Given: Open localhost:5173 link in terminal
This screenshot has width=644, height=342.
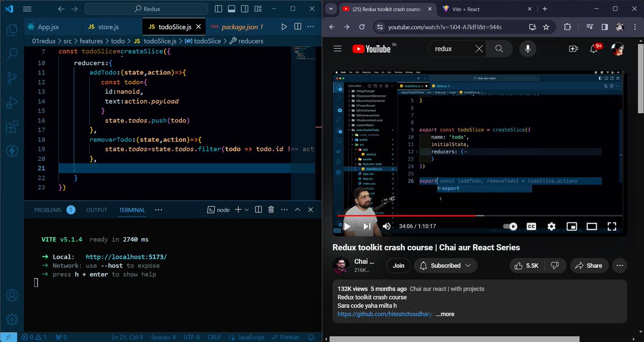Looking at the screenshot, I should 126,257.
